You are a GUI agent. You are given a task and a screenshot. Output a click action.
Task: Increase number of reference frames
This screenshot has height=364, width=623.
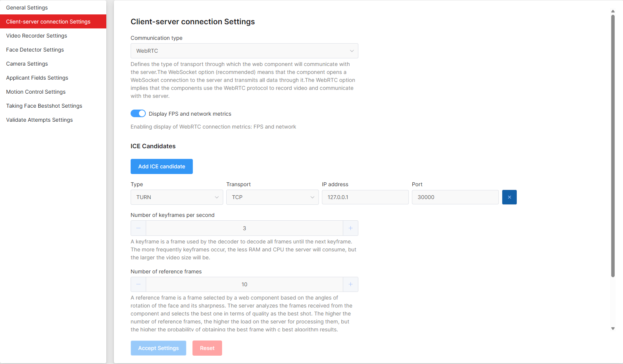[350, 284]
